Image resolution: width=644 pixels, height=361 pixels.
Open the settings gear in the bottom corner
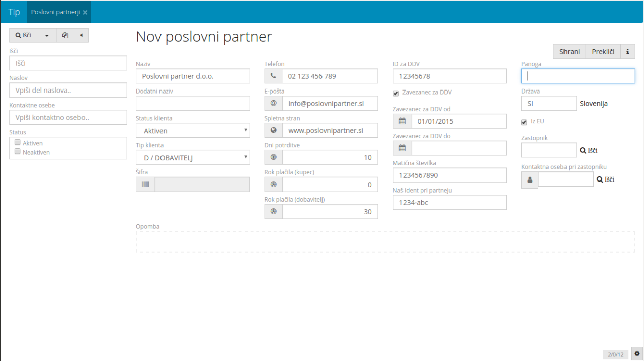[637, 354]
